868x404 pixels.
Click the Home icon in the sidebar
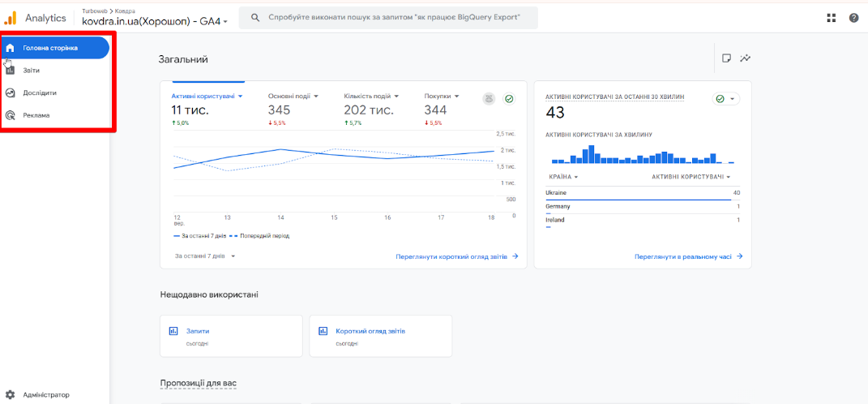click(x=11, y=48)
